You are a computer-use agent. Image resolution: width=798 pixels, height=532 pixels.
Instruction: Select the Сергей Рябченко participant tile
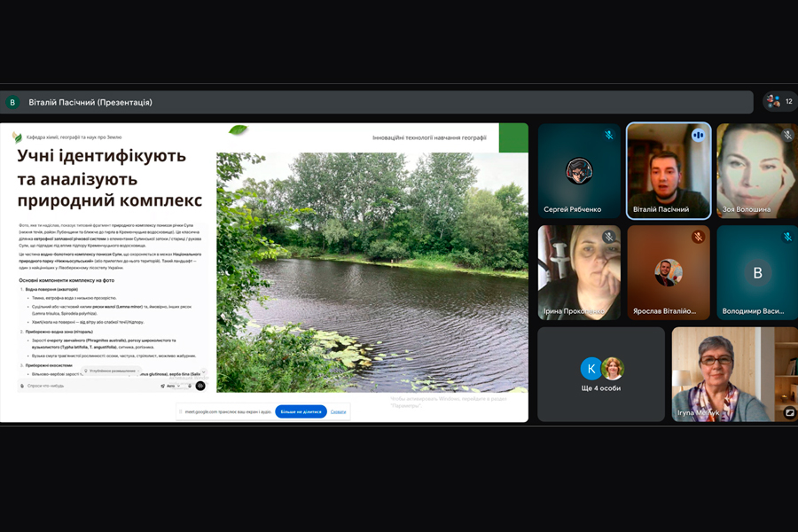pos(579,170)
